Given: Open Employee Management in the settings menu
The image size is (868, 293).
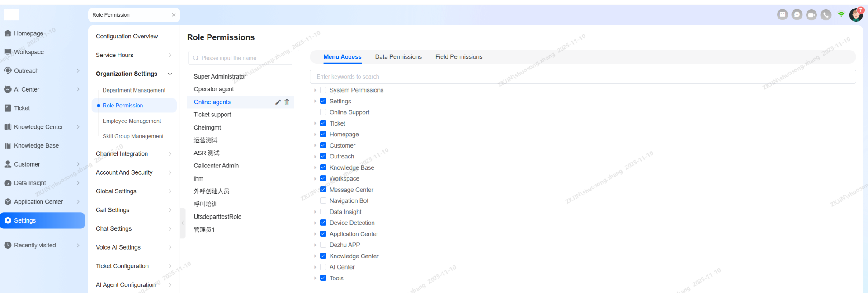Looking at the screenshot, I should [132, 121].
